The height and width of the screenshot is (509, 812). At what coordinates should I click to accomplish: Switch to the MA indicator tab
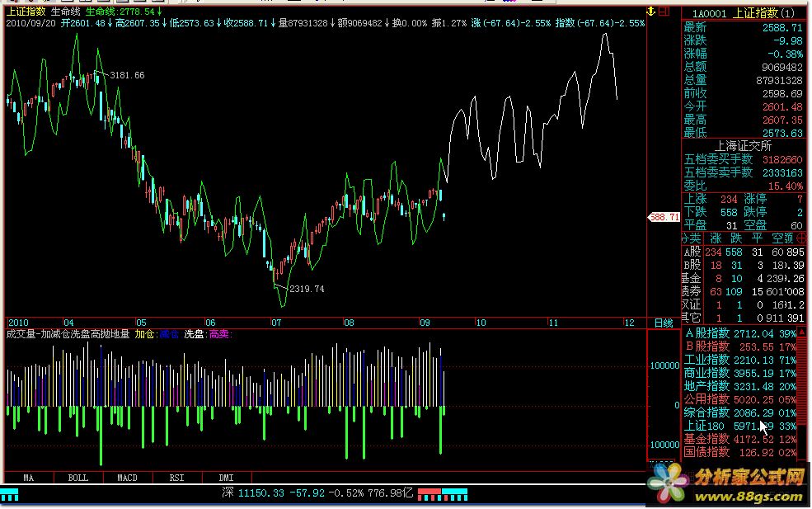(x=29, y=478)
